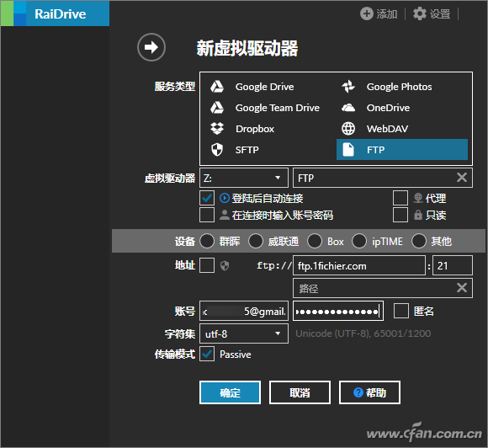Select the Google Team Drive icon
Image resolution: width=488 pixels, height=448 pixels.
pos(217,108)
